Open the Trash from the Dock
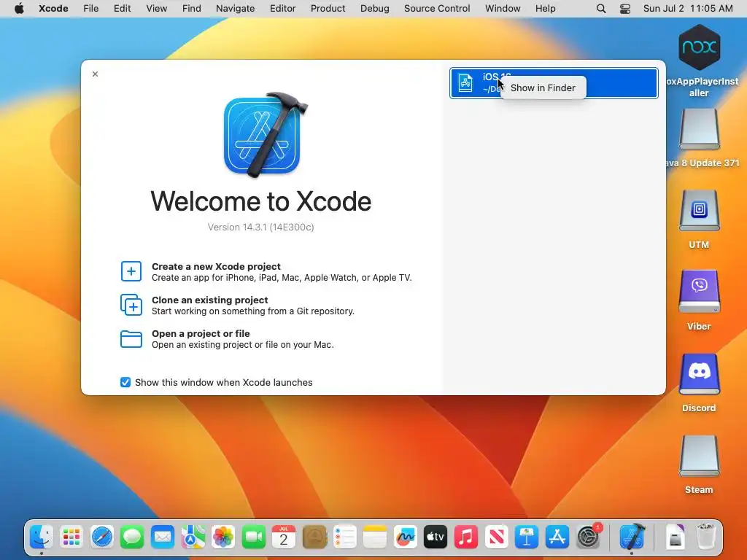Viewport: 747px width, 560px height. click(x=705, y=537)
